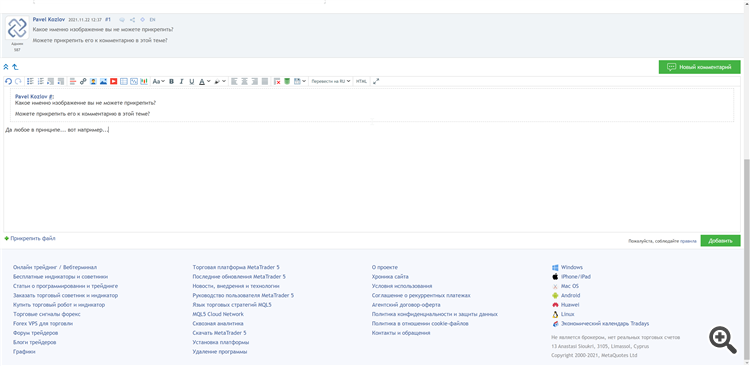Click the Новый комментарий button
Viewport: 750px width, 366px height.
(x=699, y=67)
